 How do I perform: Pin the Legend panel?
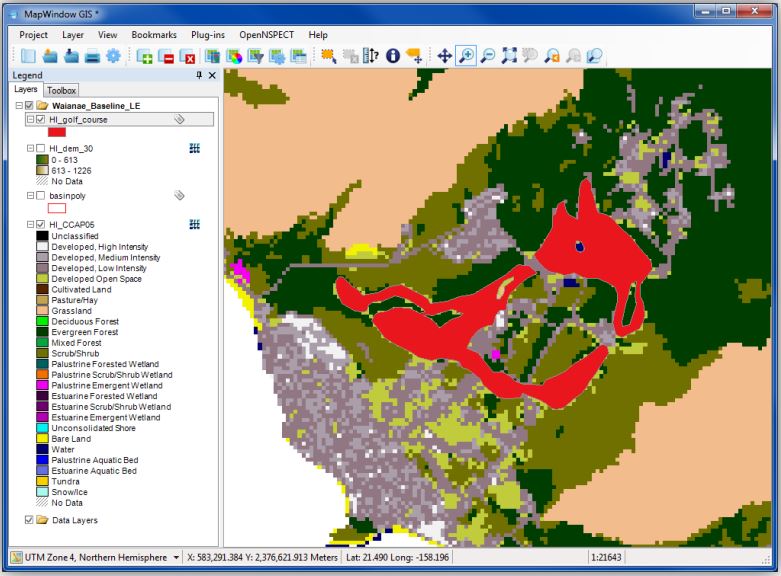coord(199,75)
